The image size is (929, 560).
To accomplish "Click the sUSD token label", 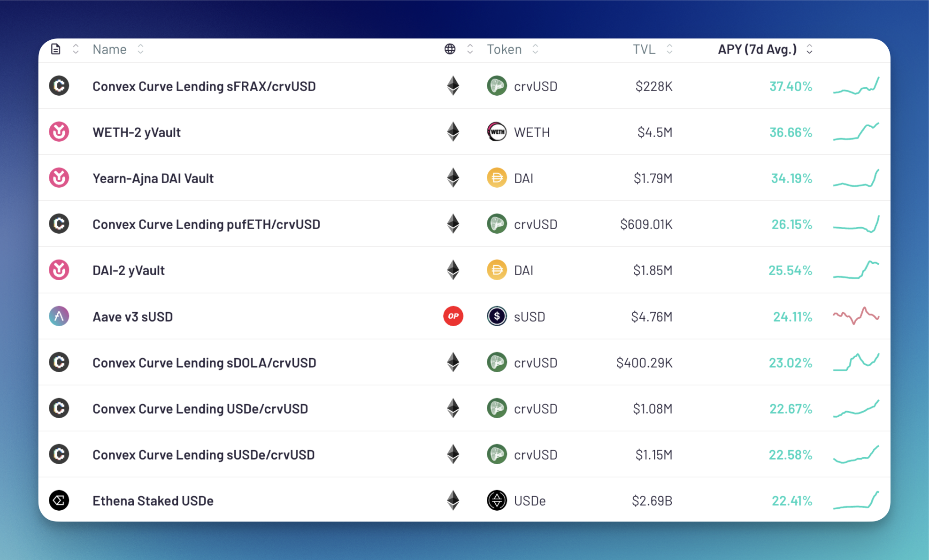I will coord(530,317).
